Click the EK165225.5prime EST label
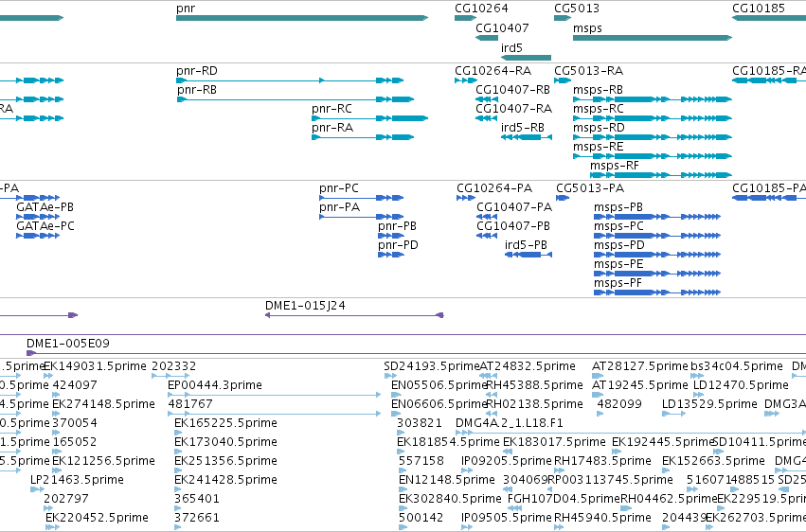 225,423
